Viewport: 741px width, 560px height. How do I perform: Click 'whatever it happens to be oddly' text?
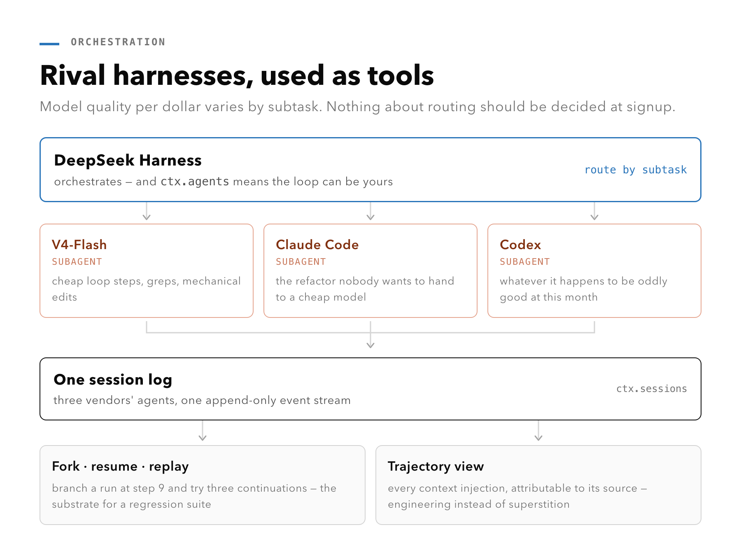click(583, 289)
